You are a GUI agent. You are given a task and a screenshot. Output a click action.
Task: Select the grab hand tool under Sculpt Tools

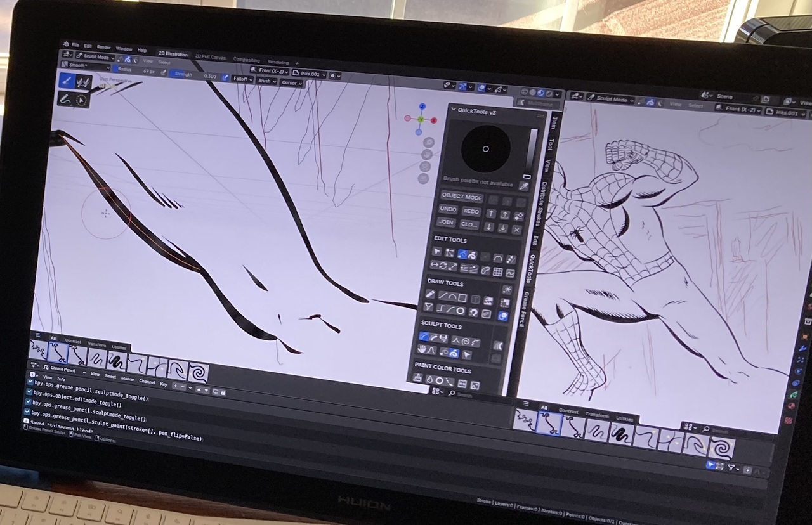pos(421,349)
